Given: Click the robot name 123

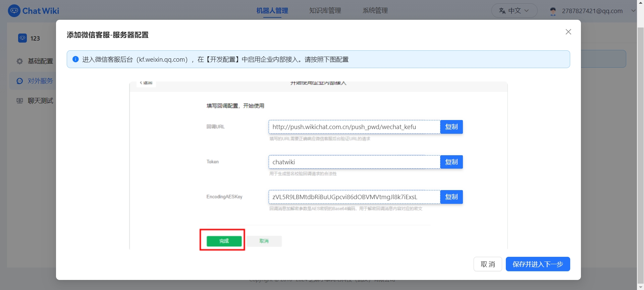Looking at the screenshot, I should click(35, 38).
